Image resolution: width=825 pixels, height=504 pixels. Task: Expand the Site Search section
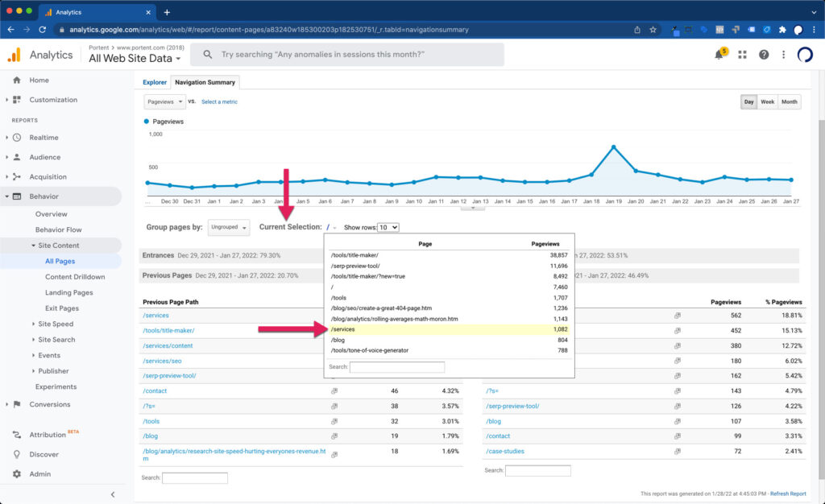click(33, 340)
